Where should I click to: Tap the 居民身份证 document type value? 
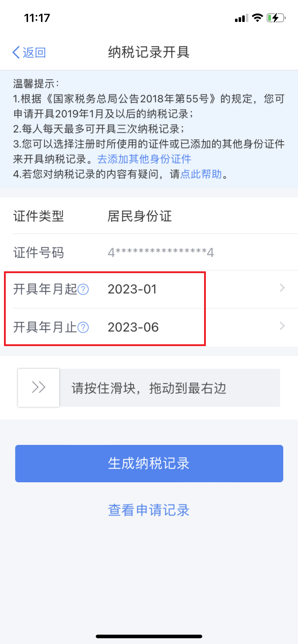coord(140,216)
